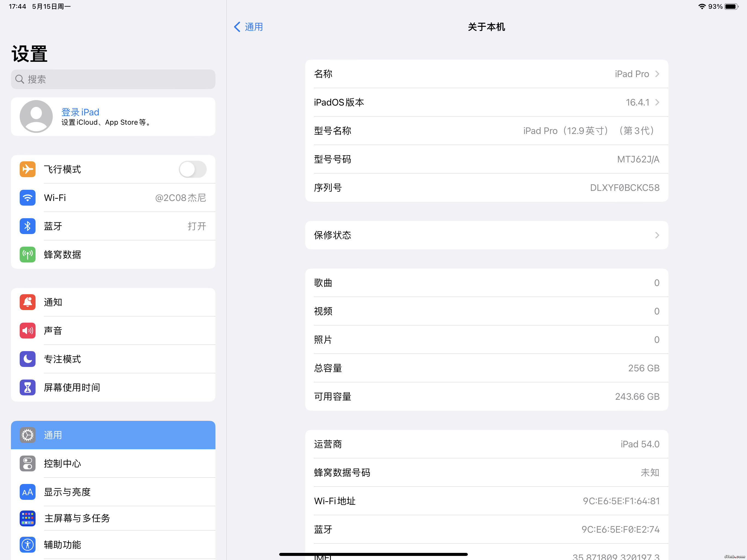Tap the blue Wi-Fi icon
This screenshot has height=560, width=747.
27,198
